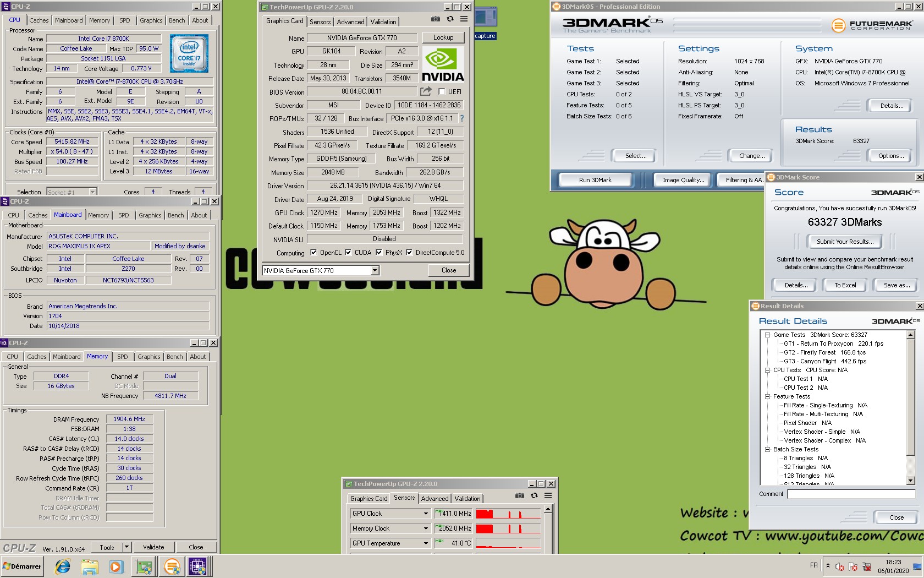Open the SPD tab in top CPU-Z window

[125, 20]
